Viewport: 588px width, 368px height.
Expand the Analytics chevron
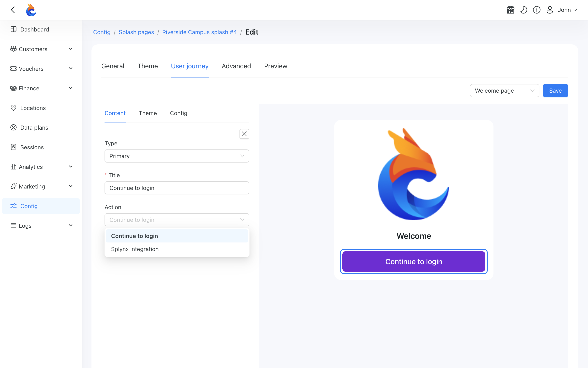pos(71,167)
